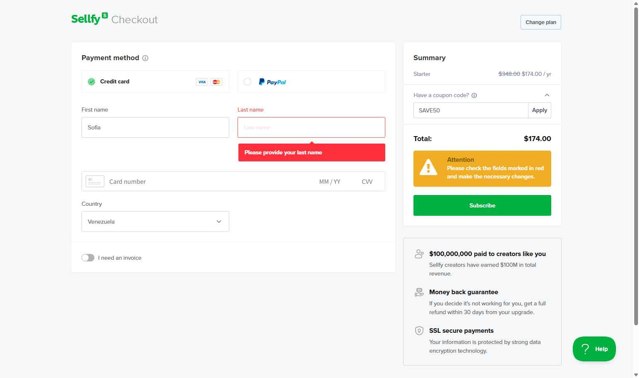639x378 pixels.
Task: Select the Credit card radio option
Action: pos(91,81)
